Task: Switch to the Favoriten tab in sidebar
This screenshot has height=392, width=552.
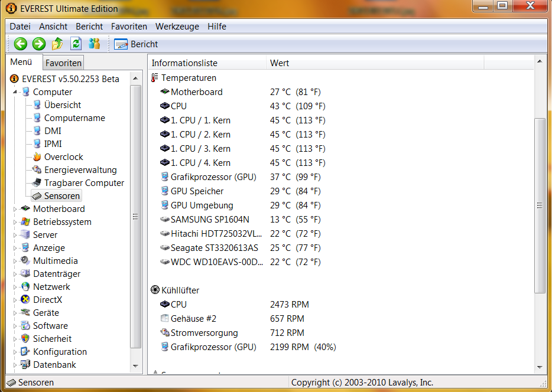Action: pyautogui.click(x=63, y=63)
